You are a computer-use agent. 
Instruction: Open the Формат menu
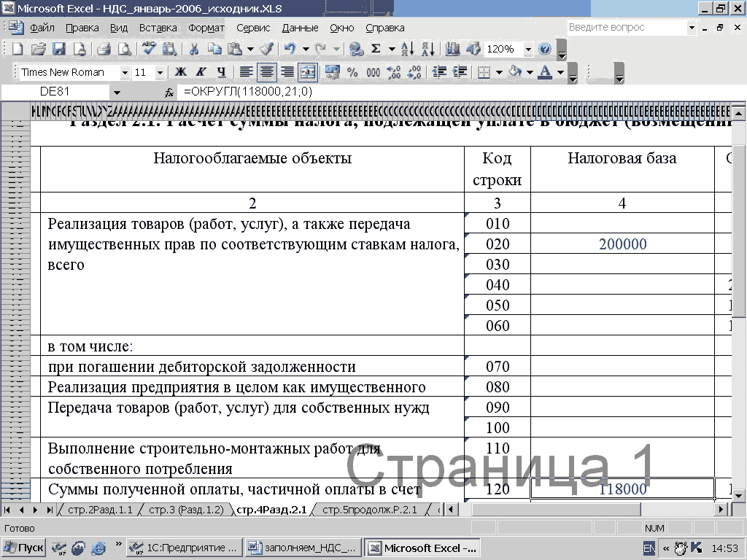point(206,28)
